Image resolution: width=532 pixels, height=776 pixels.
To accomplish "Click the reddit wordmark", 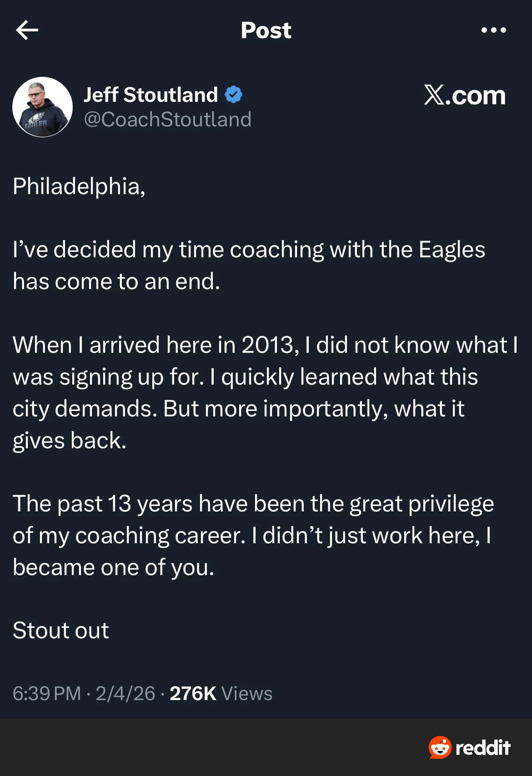I will point(483,748).
